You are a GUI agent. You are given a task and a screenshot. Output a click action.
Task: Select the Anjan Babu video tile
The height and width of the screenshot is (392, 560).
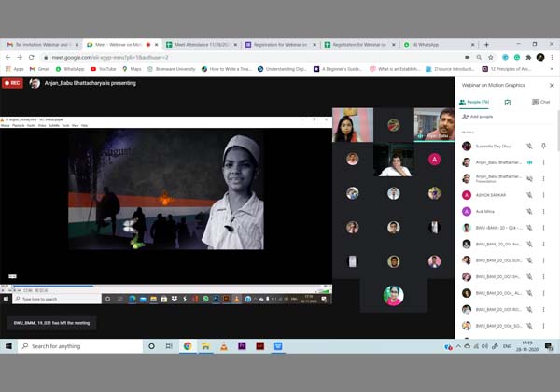click(434, 125)
